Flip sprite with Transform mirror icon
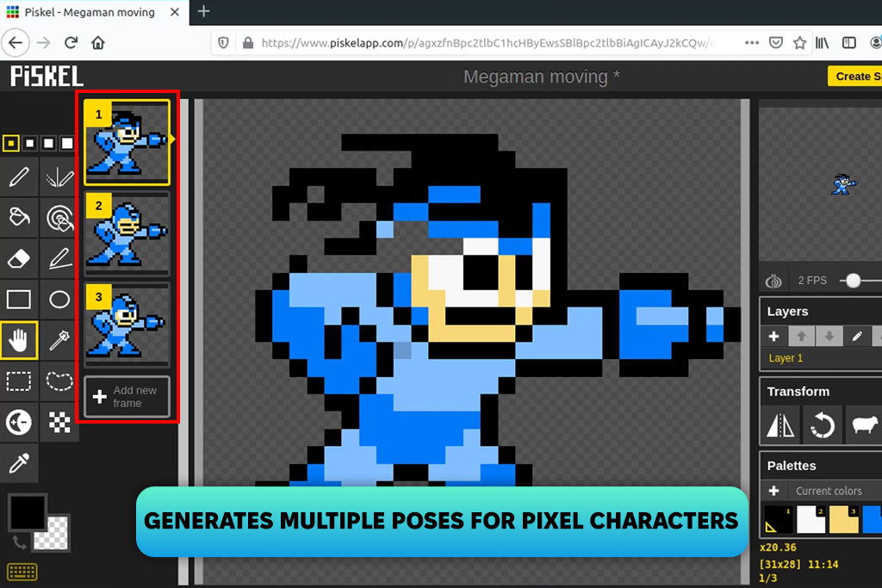 coord(780,425)
